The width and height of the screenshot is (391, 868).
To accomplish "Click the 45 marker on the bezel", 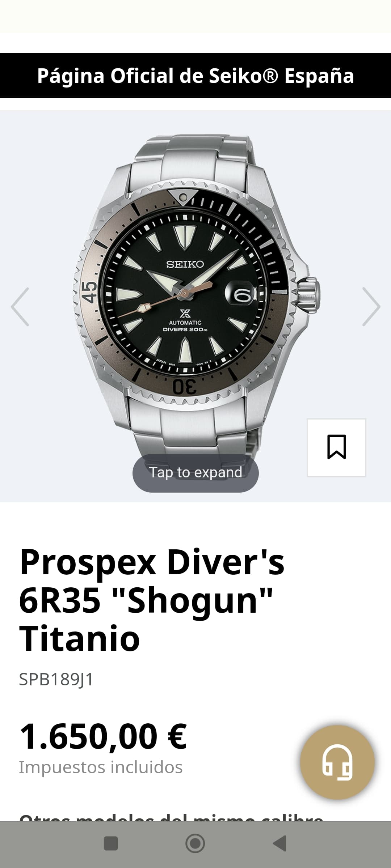I will (89, 292).
